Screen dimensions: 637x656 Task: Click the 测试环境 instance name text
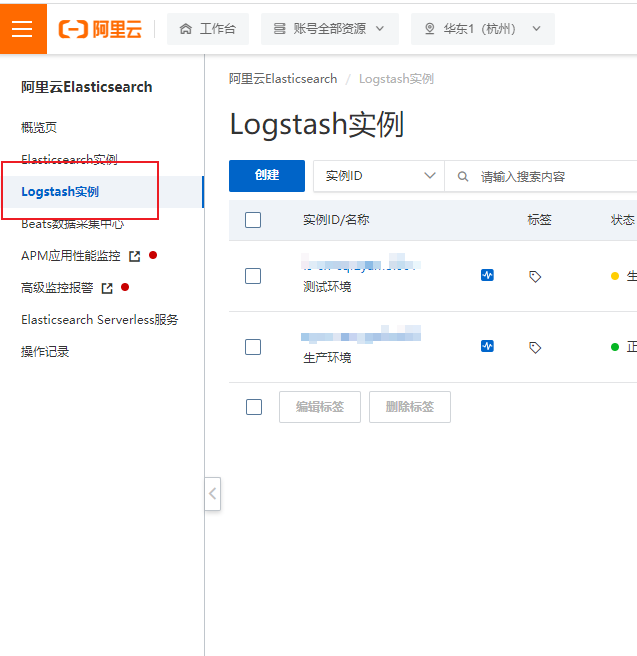[327, 287]
